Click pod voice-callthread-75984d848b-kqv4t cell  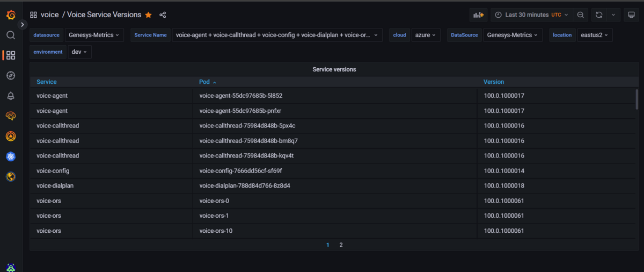(335, 156)
